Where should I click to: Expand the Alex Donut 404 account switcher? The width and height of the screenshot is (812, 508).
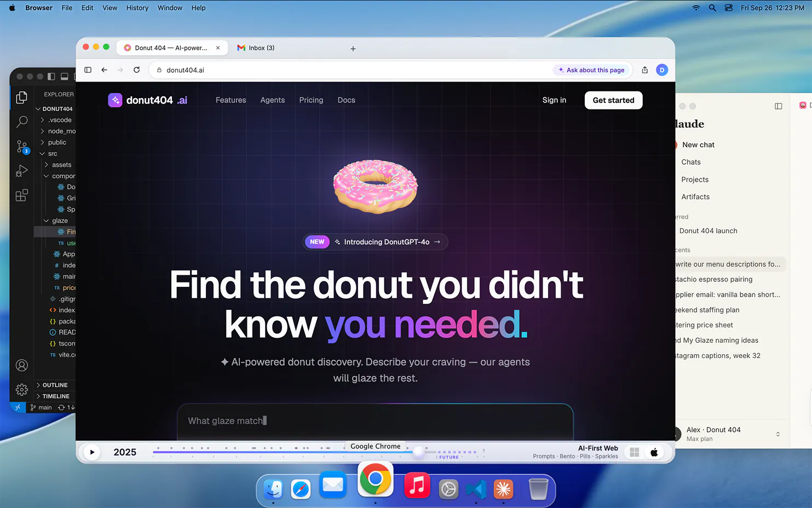click(778, 434)
